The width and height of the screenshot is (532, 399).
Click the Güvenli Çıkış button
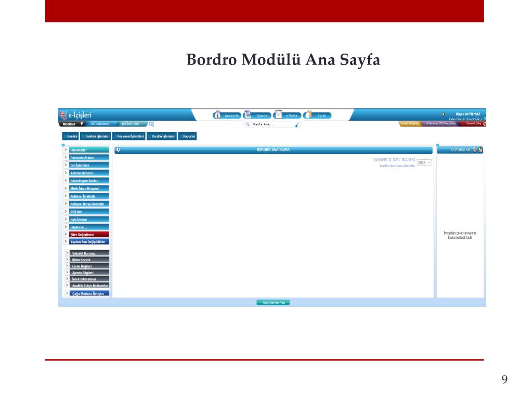tap(474, 124)
